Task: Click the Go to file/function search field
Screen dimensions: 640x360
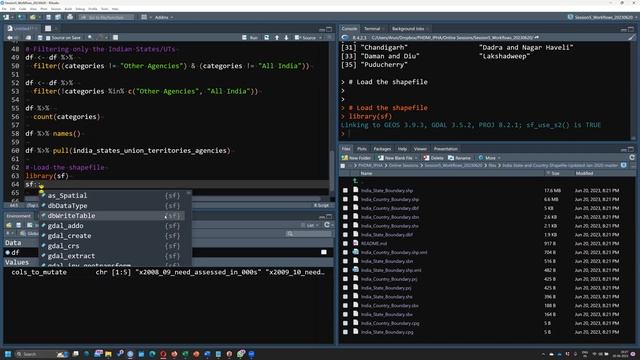Action: 107,17
